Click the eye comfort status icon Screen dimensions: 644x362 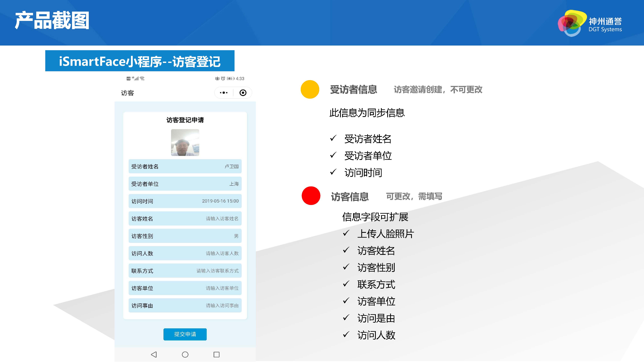point(217,78)
